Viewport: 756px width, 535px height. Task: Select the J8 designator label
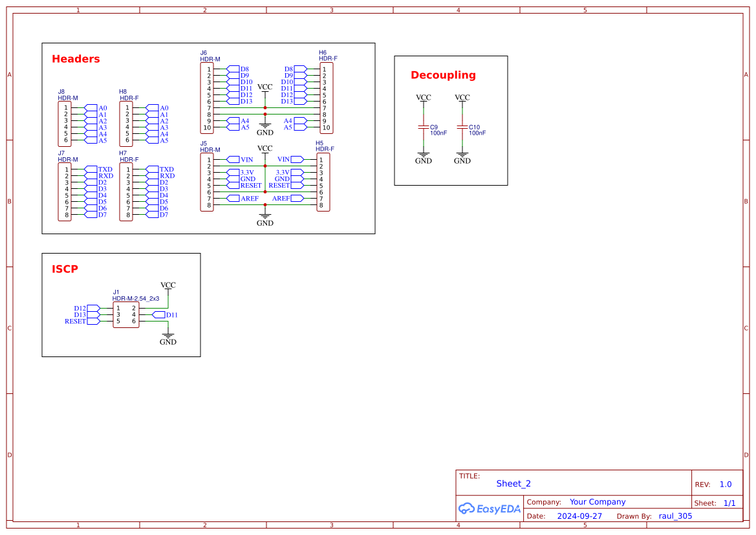click(61, 91)
